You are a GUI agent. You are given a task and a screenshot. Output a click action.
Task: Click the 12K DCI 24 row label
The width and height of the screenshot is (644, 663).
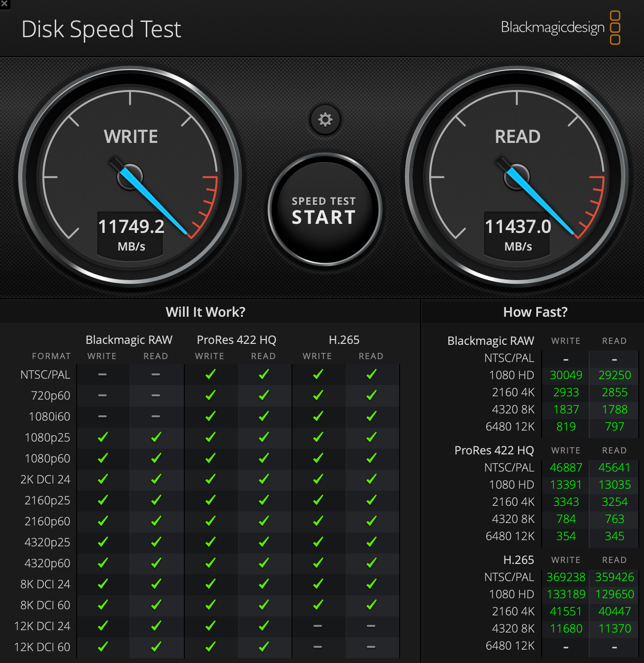pyautogui.click(x=42, y=626)
